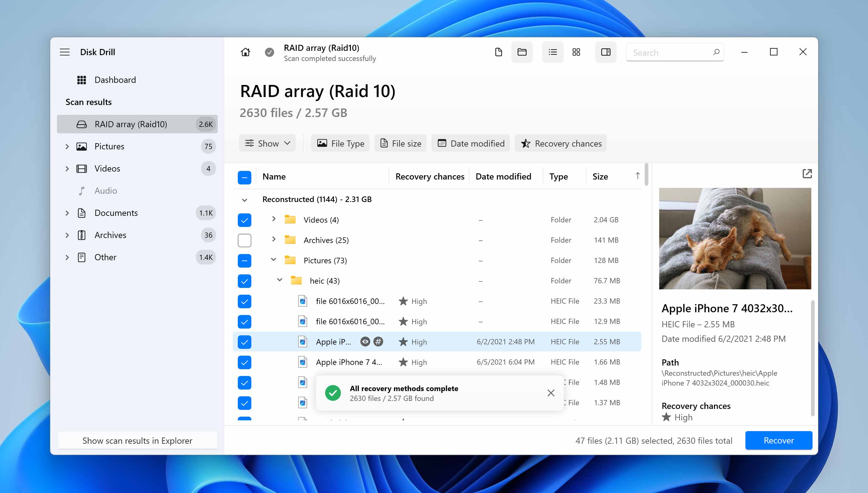The height and width of the screenshot is (493, 868).
Task: Uncheck the Videos (4) folder checkbox
Action: tap(244, 220)
